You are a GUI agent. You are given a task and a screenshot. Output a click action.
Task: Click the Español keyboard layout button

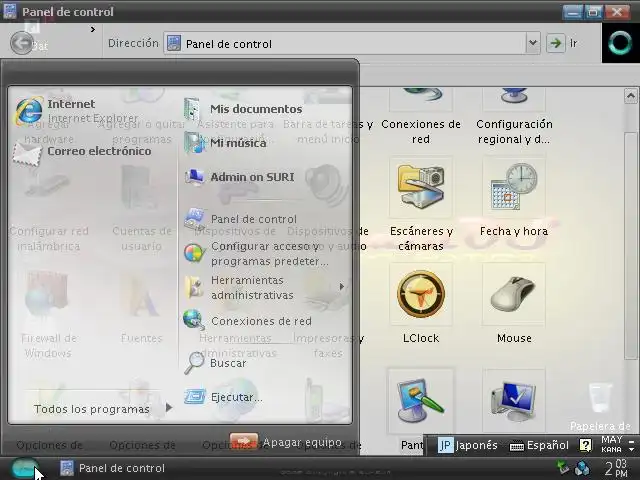(x=539, y=445)
